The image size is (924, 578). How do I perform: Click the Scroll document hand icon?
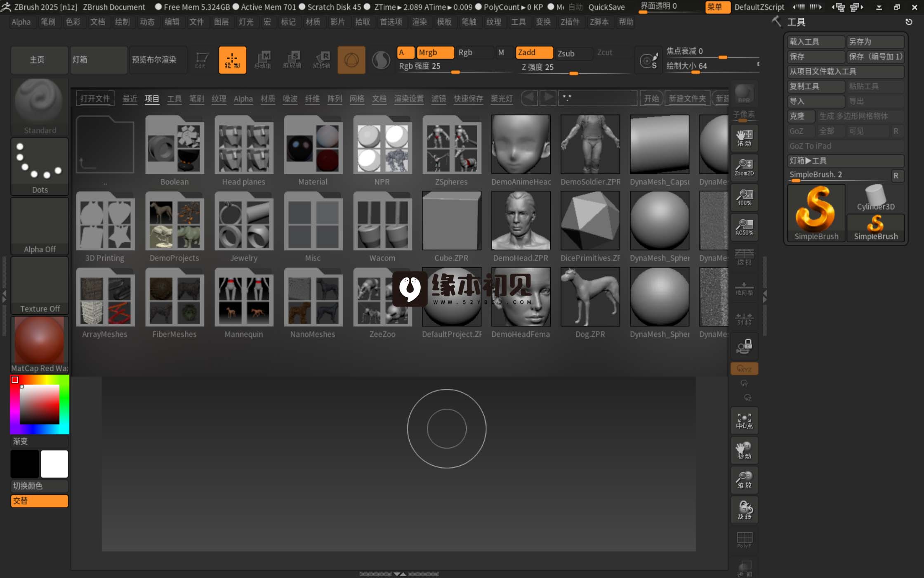[x=744, y=138]
